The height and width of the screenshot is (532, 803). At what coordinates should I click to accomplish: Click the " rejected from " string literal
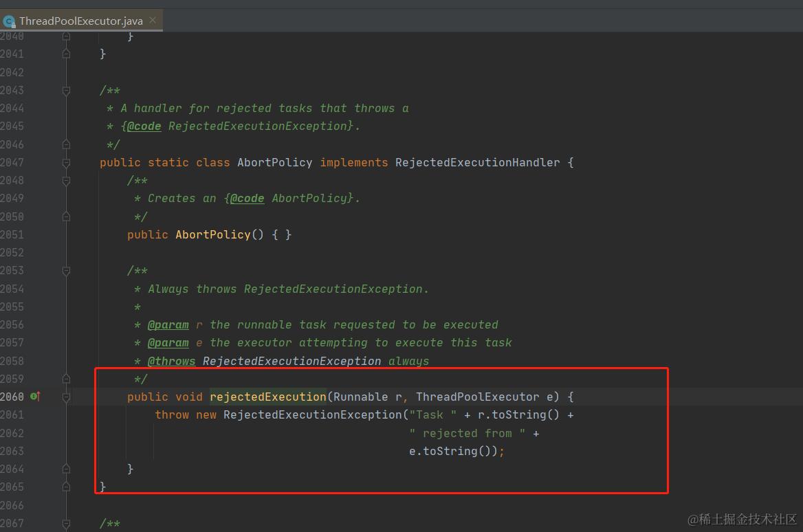(467, 433)
